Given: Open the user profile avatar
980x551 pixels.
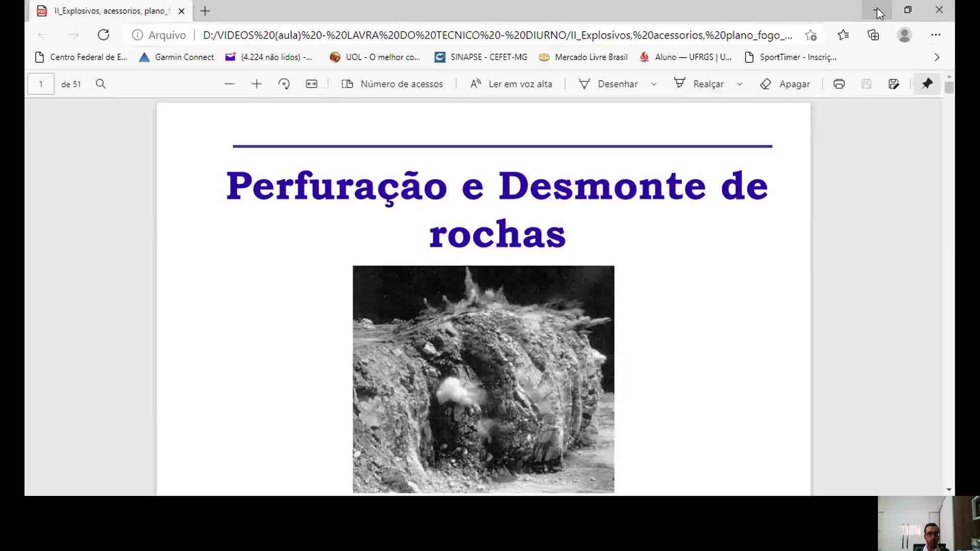Looking at the screenshot, I should [904, 35].
